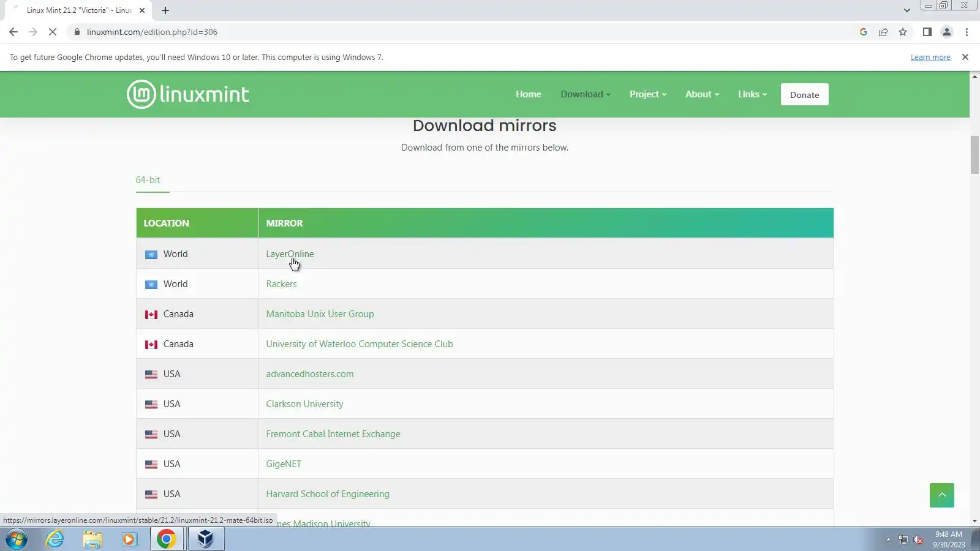980x551 pixels.
Task: Click the page vertical scrollbar thumb
Action: (x=974, y=155)
